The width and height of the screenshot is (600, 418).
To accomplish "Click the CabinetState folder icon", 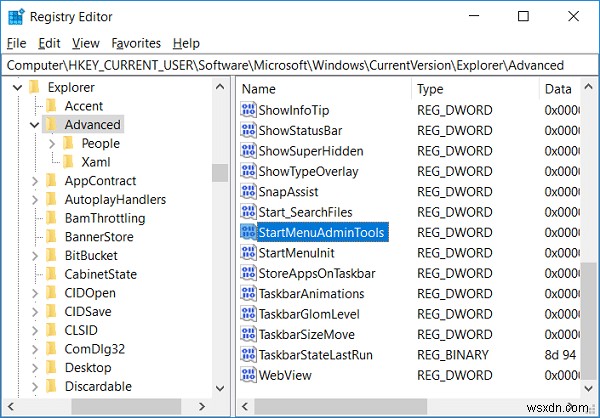I will (x=51, y=274).
